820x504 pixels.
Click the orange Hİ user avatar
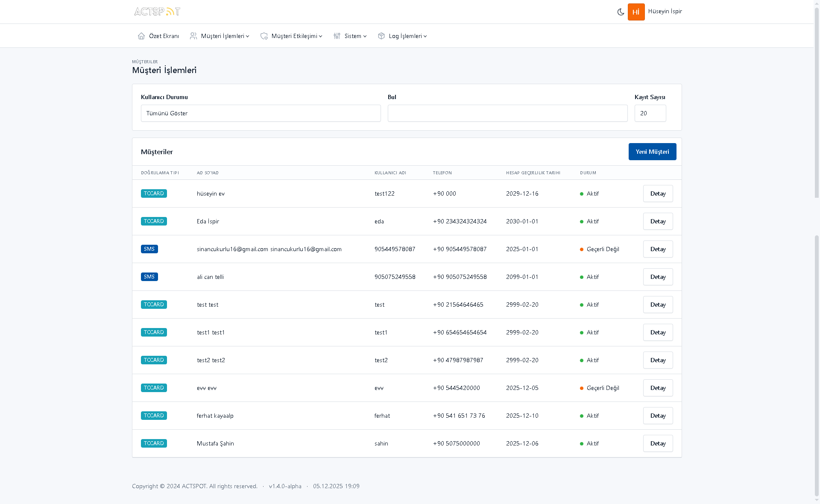[636, 12]
